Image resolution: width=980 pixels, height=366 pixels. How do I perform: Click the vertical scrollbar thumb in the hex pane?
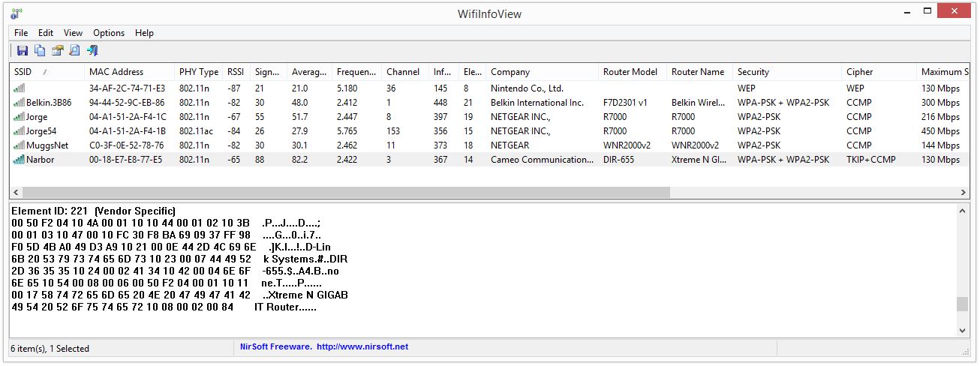(963, 304)
